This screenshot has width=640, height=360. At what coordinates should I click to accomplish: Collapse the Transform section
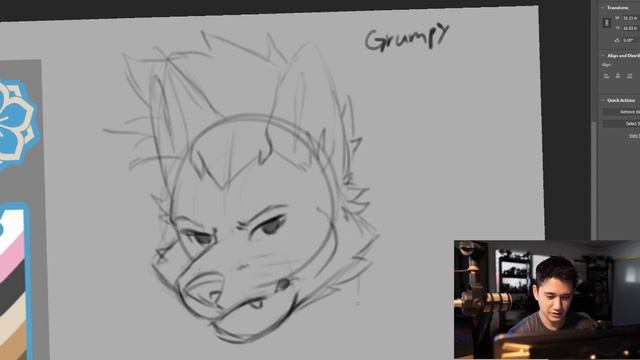pos(603,8)
